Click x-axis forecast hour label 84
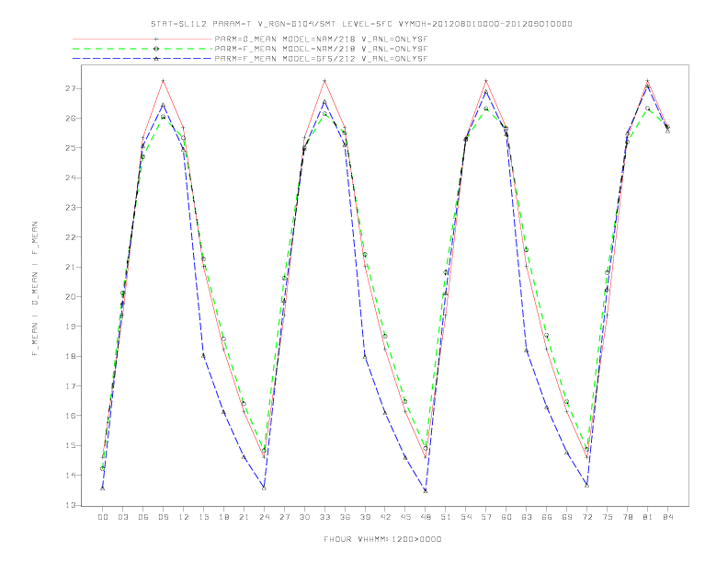The height and width of the screenshot is (563, 728). click(668, 517)
